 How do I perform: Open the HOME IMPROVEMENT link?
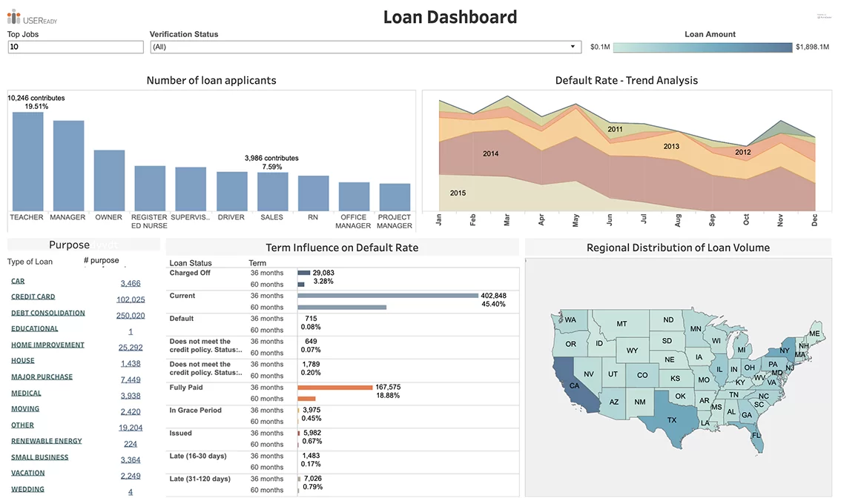(x=47, y=345)
